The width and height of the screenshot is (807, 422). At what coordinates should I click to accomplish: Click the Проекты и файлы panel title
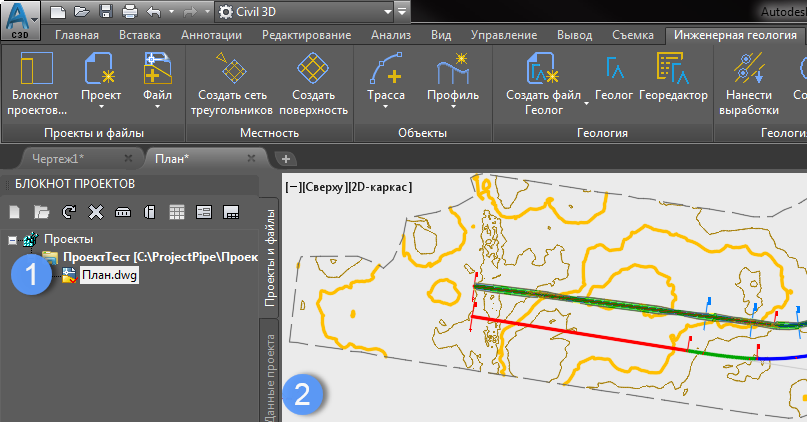point(94,133)
